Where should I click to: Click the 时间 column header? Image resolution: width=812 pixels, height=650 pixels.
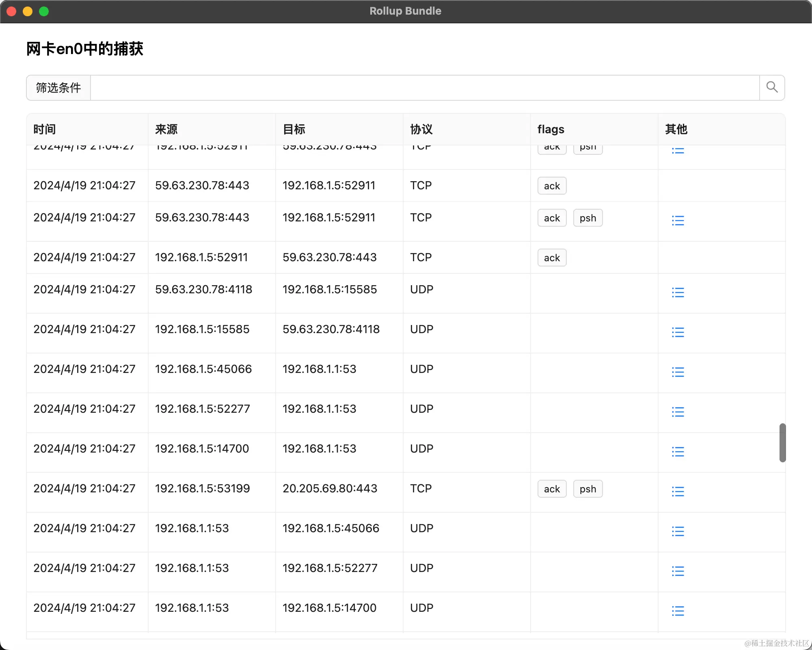pyautogui.click(x=45, y=129)
